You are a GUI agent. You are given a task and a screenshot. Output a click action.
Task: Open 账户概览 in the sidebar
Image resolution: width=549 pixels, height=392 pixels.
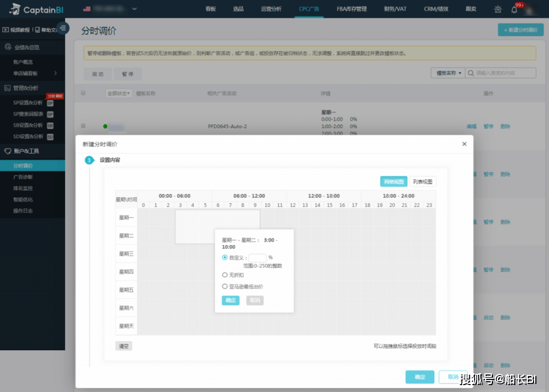pos(23,62)
